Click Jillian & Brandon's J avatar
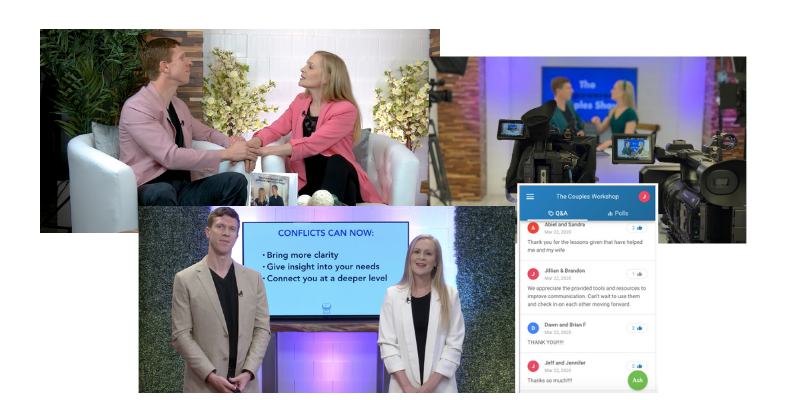Image resolution: width=800 pixels, height=400 pixels. 533,274
